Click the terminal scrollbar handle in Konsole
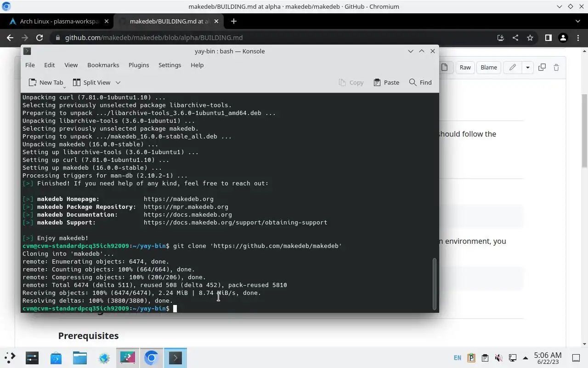The width and height of the screenshot is (588, 368). pos(435,283)
